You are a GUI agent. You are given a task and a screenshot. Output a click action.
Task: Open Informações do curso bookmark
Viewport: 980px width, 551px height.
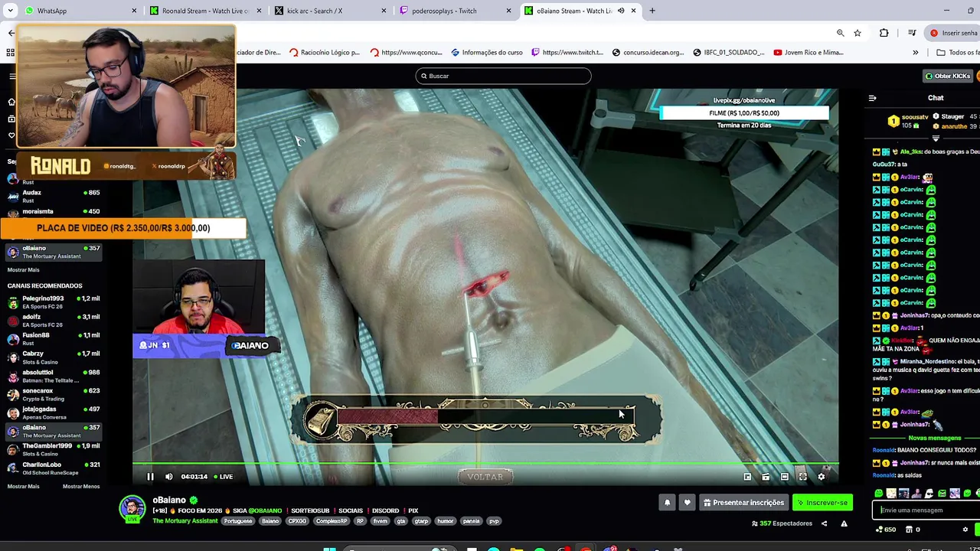point(487,52)
